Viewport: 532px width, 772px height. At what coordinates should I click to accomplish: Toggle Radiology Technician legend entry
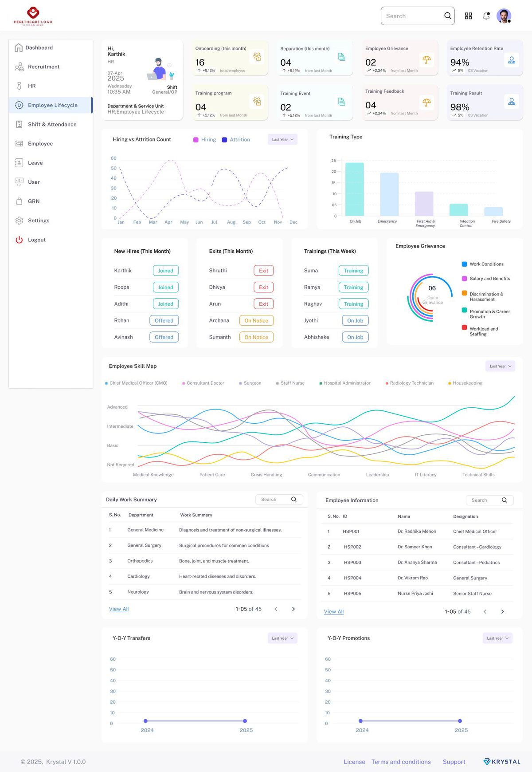tap(409, 383)
